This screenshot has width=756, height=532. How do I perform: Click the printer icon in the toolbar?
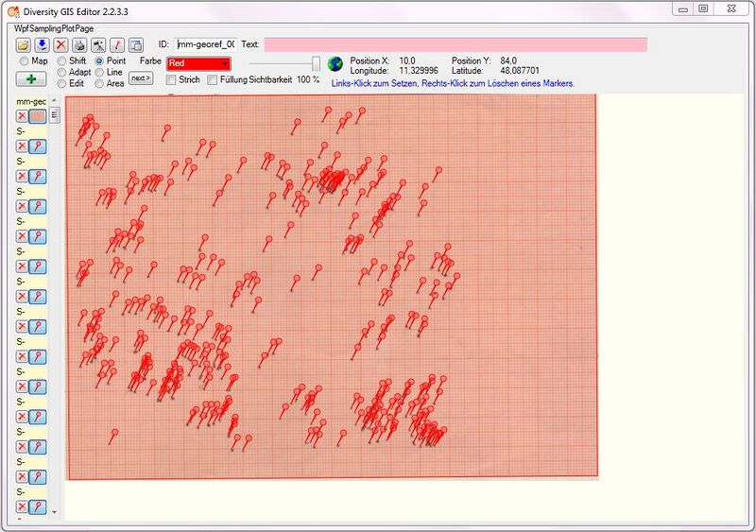(x=79, y=44)
